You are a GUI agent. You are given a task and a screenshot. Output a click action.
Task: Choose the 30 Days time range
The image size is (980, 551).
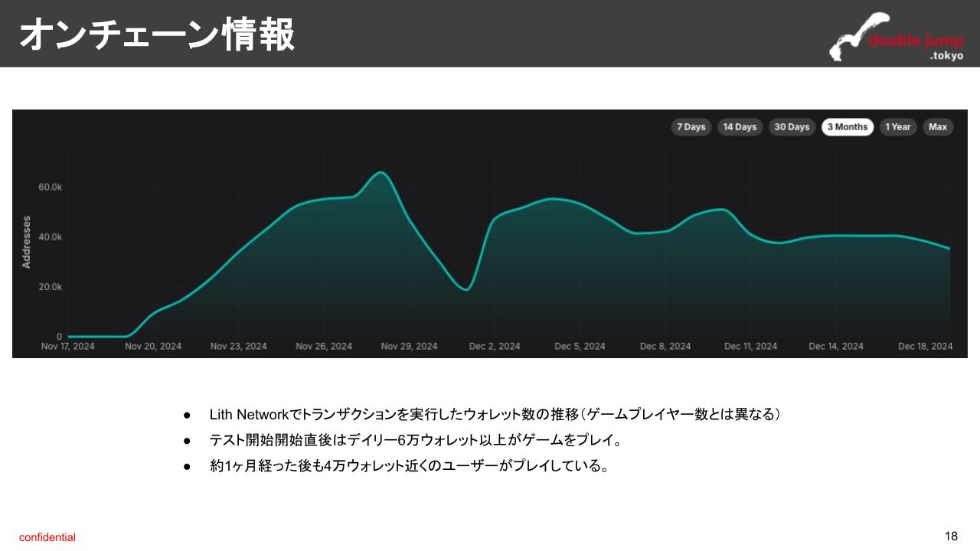792,127
